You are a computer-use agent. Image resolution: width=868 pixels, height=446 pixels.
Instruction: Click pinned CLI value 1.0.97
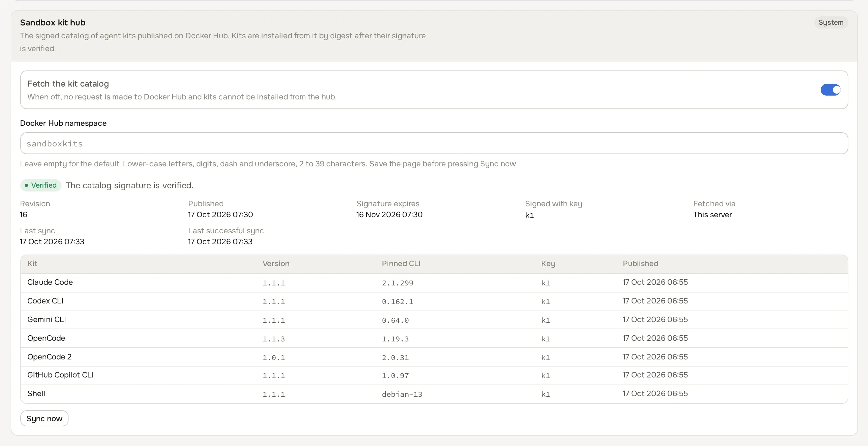(x=395, y=376)
